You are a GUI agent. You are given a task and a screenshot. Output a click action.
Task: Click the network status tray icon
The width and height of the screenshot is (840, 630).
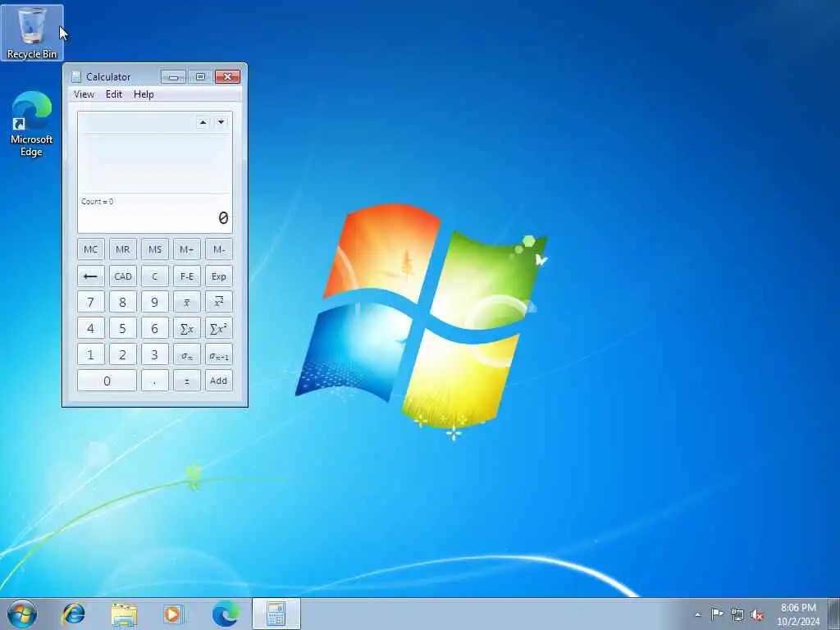[737, 614]
